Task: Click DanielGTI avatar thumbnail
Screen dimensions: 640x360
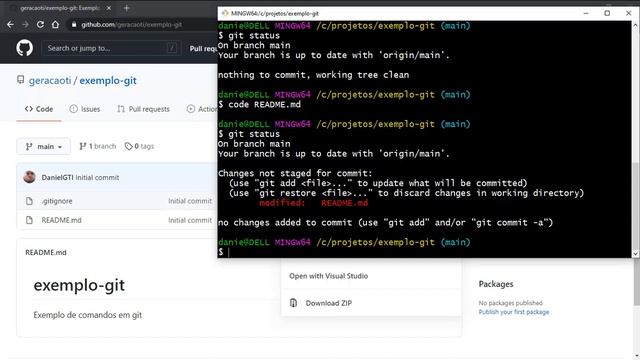Action: 29,177
